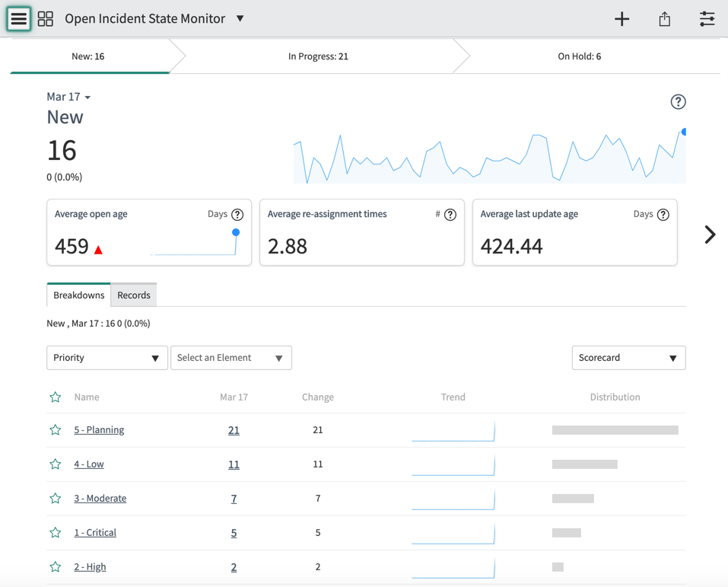The width and height of the screenshot is (728, 587).
Task: Click the 4 - Low trend sparkline
Action: pos(453,465)
